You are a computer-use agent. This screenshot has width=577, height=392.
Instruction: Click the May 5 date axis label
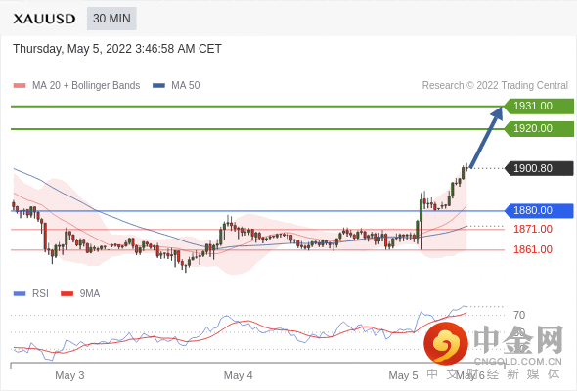pyautogui.click(x=403, y=375)
